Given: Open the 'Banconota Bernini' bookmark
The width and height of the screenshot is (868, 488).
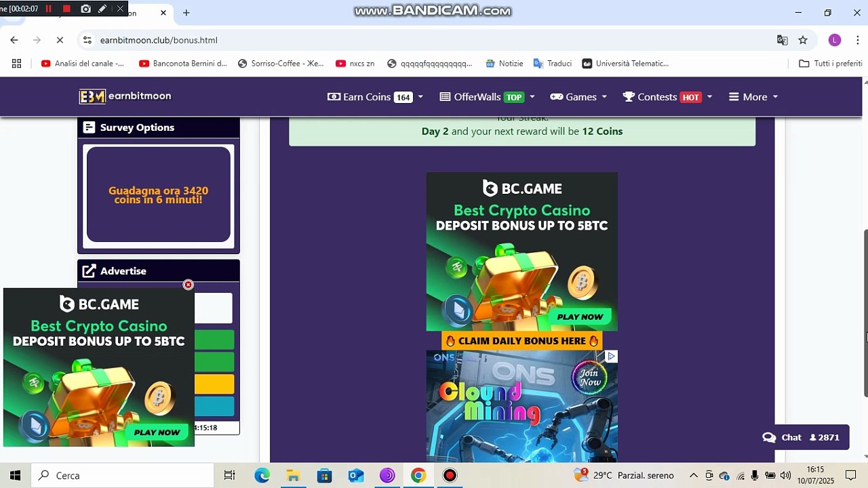Looking at the screenshot, I should point(183,63).
